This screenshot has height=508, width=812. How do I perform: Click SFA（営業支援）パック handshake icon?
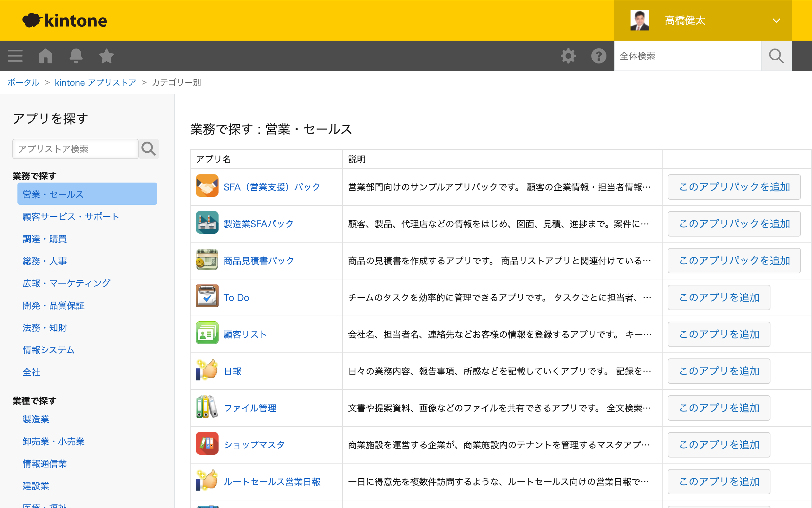tap(207, 185)
